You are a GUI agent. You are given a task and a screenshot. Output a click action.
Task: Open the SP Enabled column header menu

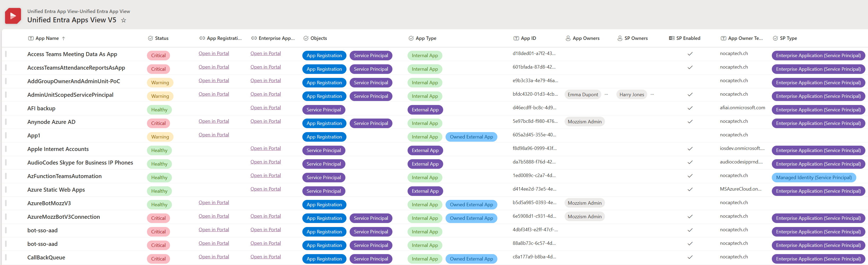pyautogui.click(x=685, y=39)
